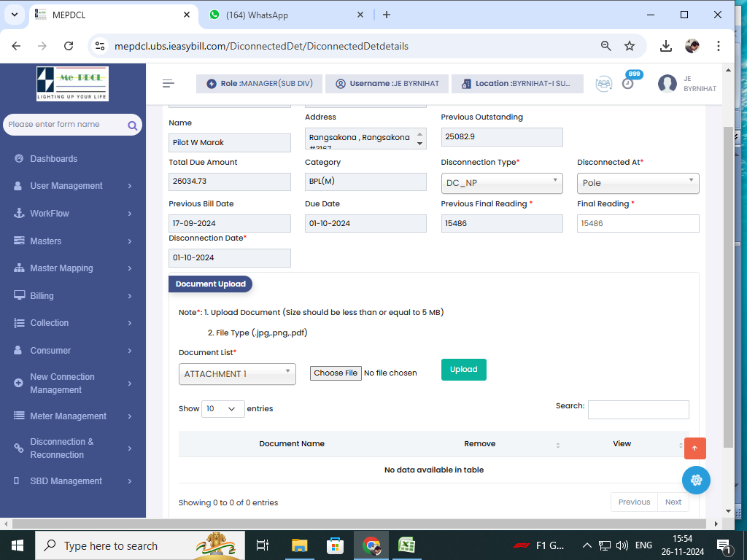747x560 pixels.
Task: Expand the Billing sidebar menu
Action: pyautogui.click(x=72, y=296)
